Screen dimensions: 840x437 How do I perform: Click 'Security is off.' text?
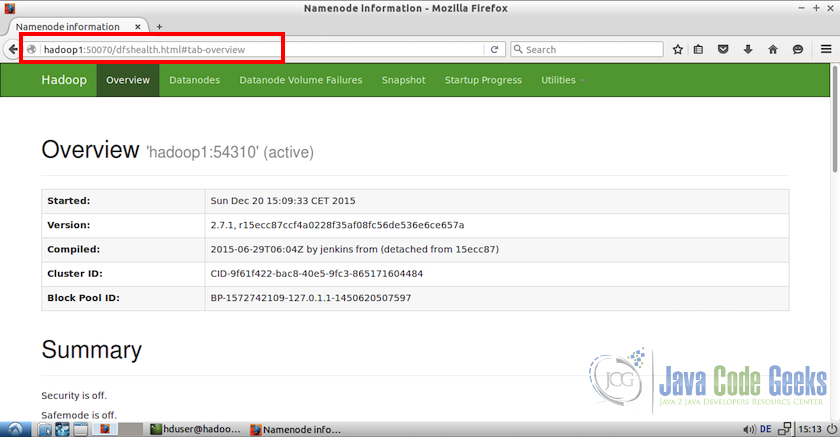(74, 395)
